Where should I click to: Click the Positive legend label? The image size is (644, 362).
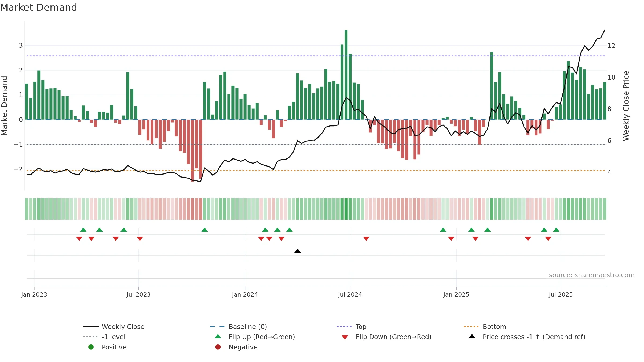click(114, 347)
